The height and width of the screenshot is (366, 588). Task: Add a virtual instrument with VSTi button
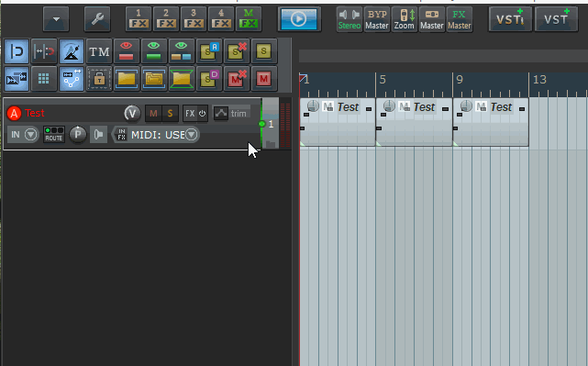tap(510, 18)
